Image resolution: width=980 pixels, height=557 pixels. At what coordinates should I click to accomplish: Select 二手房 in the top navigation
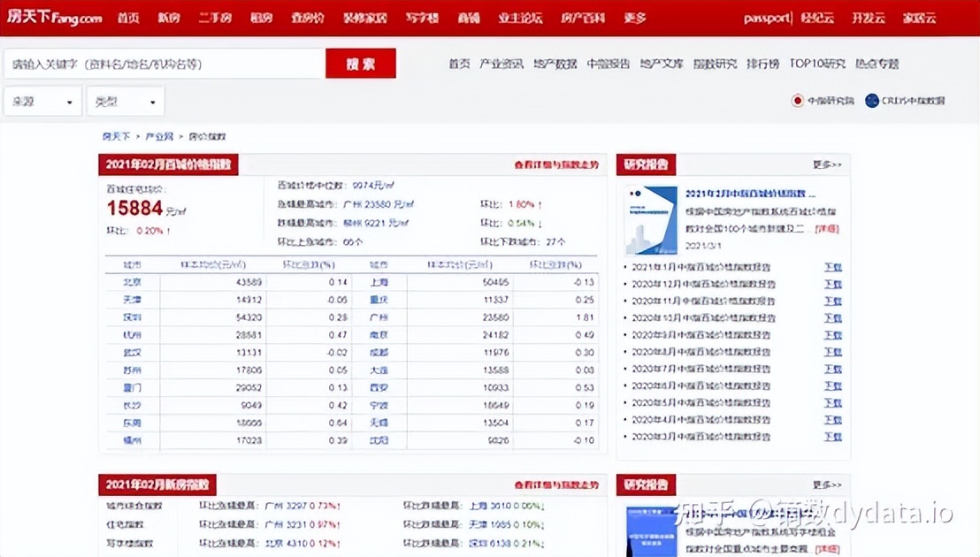tap(215, 16)
